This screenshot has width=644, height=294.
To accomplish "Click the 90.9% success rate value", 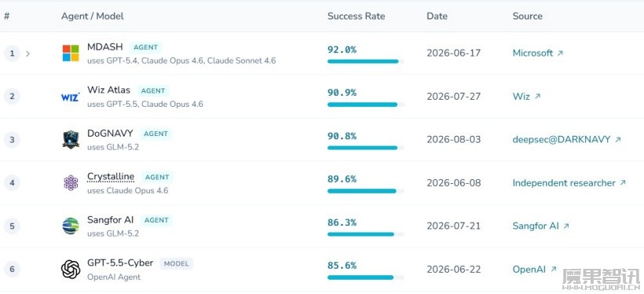I will tap(342, 93).
